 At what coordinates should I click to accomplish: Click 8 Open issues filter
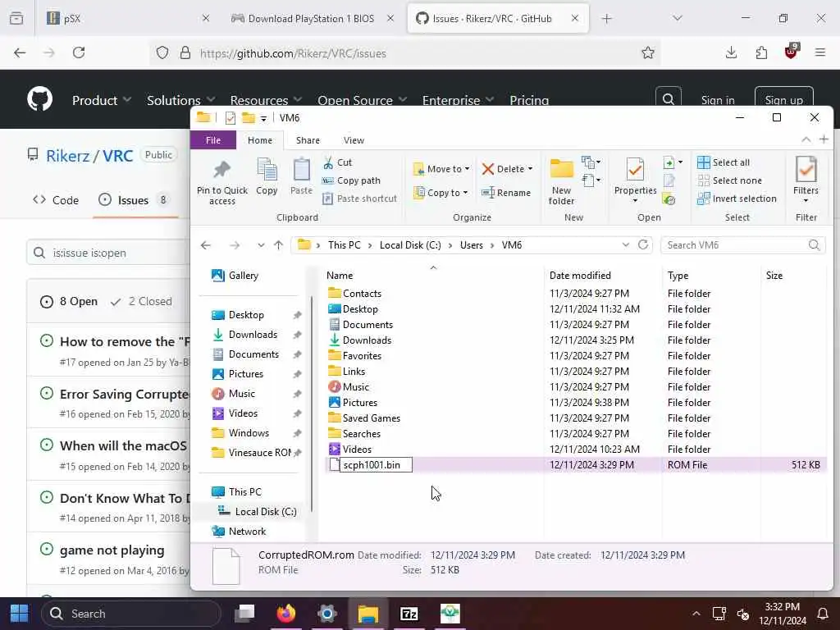tap(69, 302)
